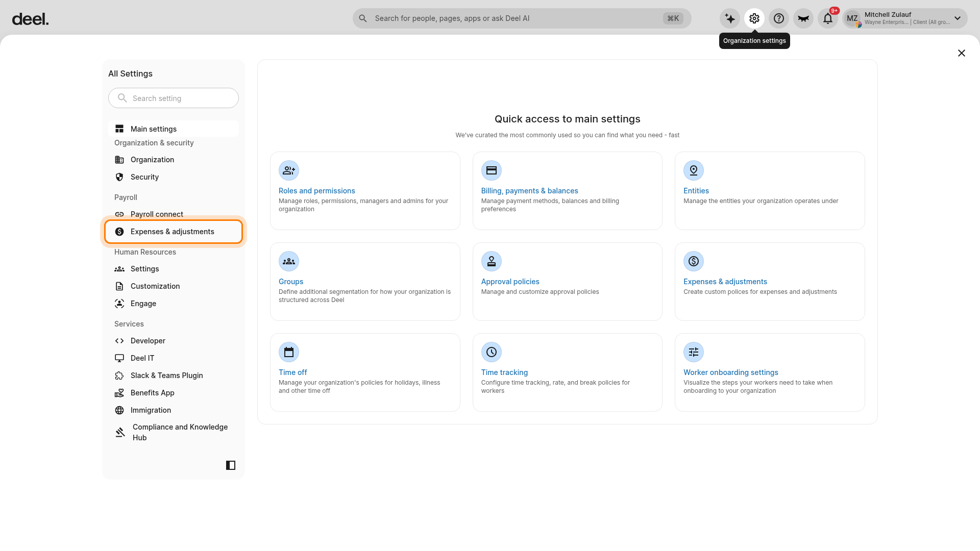980x551 pixels.
Task: Click the Time tracking link
Action: 504,372
